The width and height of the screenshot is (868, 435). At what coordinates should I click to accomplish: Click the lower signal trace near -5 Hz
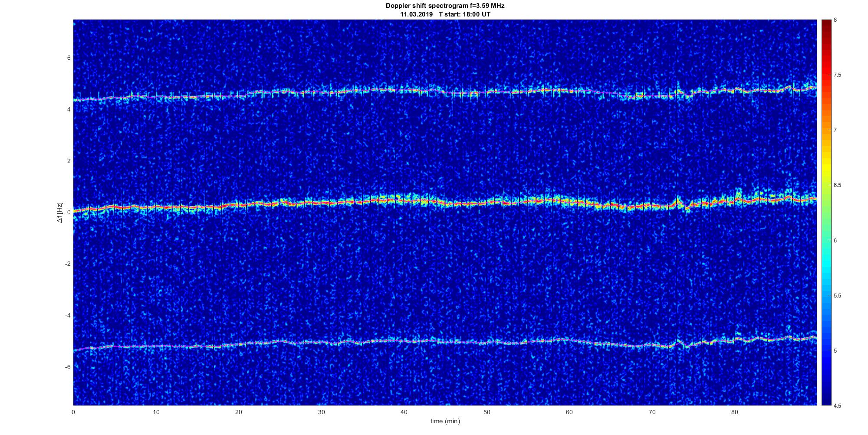pos(445,342)
